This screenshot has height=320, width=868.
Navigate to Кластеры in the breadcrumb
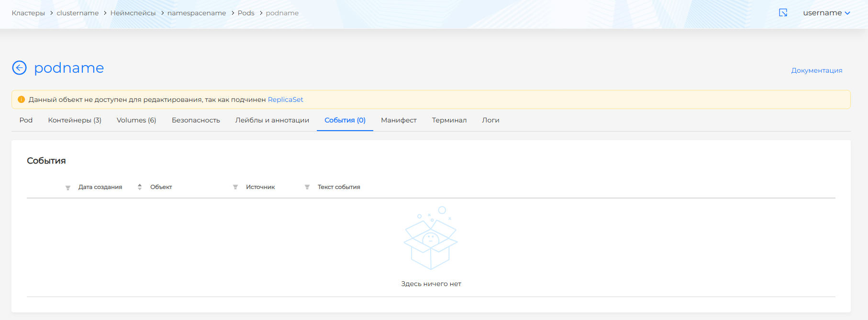click(x=28, y=13)
